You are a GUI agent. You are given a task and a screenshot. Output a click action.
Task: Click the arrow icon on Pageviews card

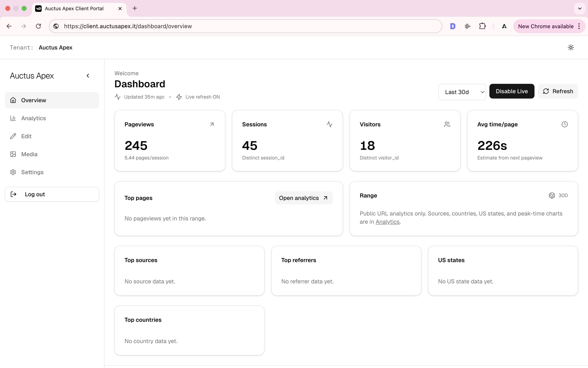pos(212,124)
